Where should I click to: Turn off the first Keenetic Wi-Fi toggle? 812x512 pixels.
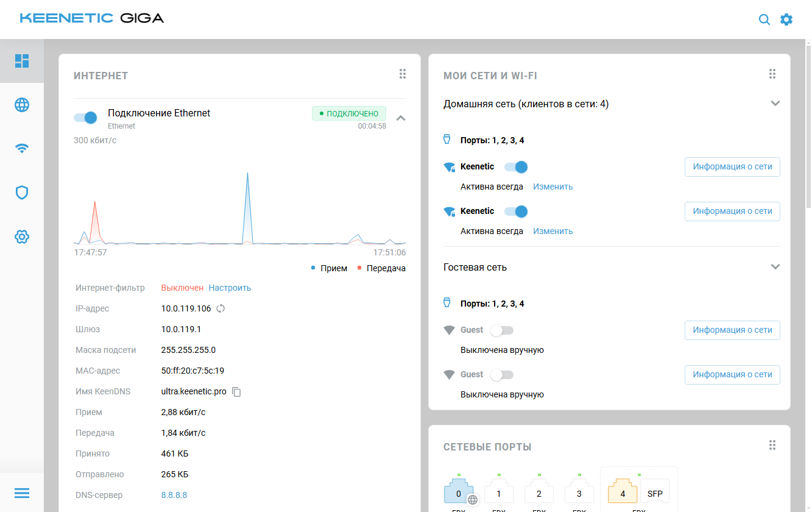click(517, 167)
